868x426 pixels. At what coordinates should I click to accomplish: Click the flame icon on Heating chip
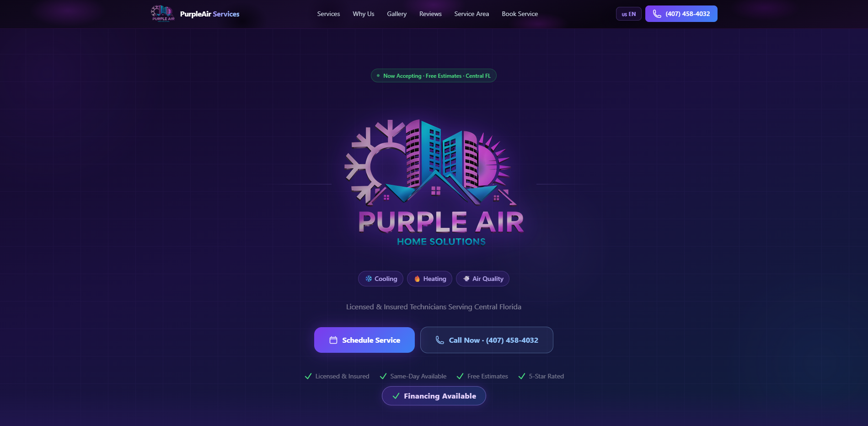click(417, 279)
